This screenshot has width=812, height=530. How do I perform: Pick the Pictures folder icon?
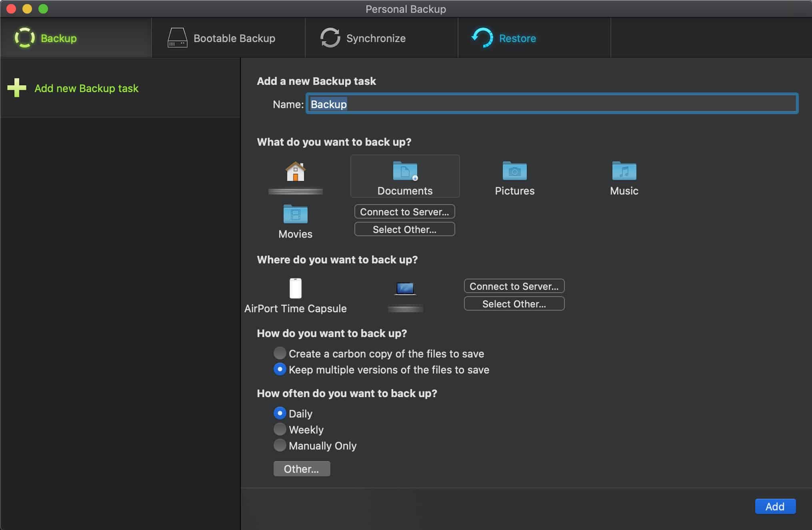[x=514, y=171]
